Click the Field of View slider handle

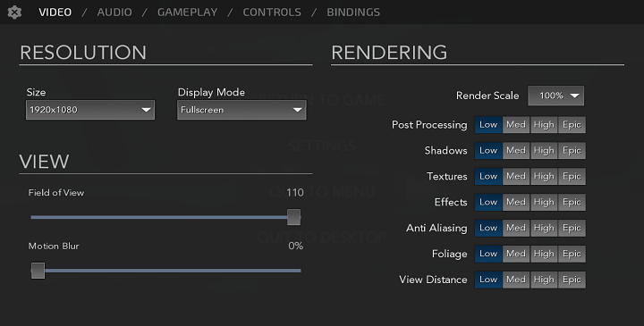pyautogui.click(x=293, y=217)
